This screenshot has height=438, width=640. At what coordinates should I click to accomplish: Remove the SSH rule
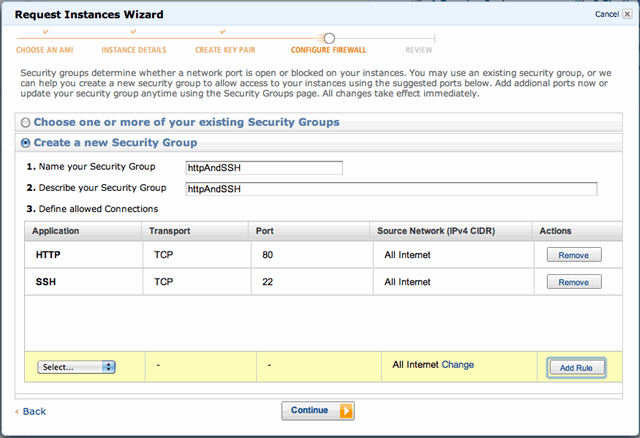point(574,282)
